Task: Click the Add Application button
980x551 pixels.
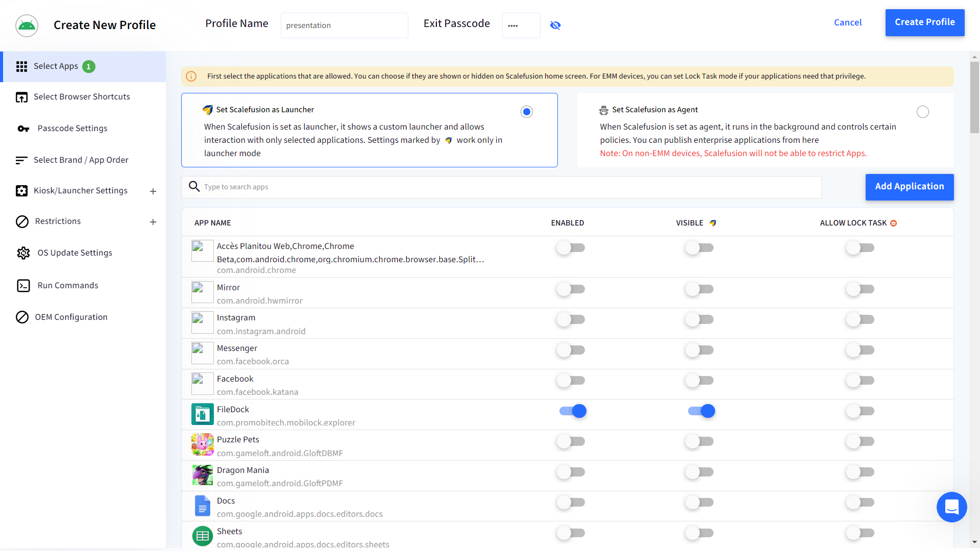Action: pos(909,187)
